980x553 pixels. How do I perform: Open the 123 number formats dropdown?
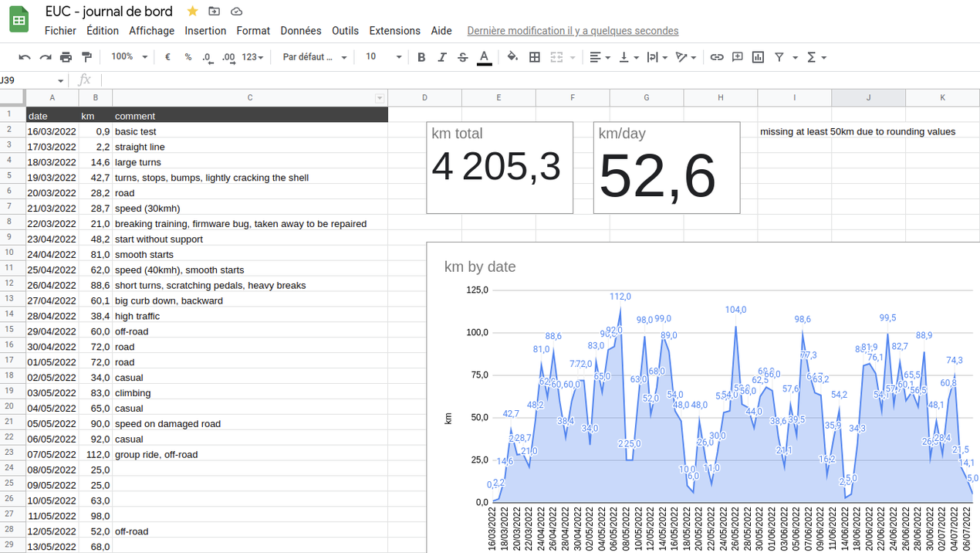[x=252, y=57]
